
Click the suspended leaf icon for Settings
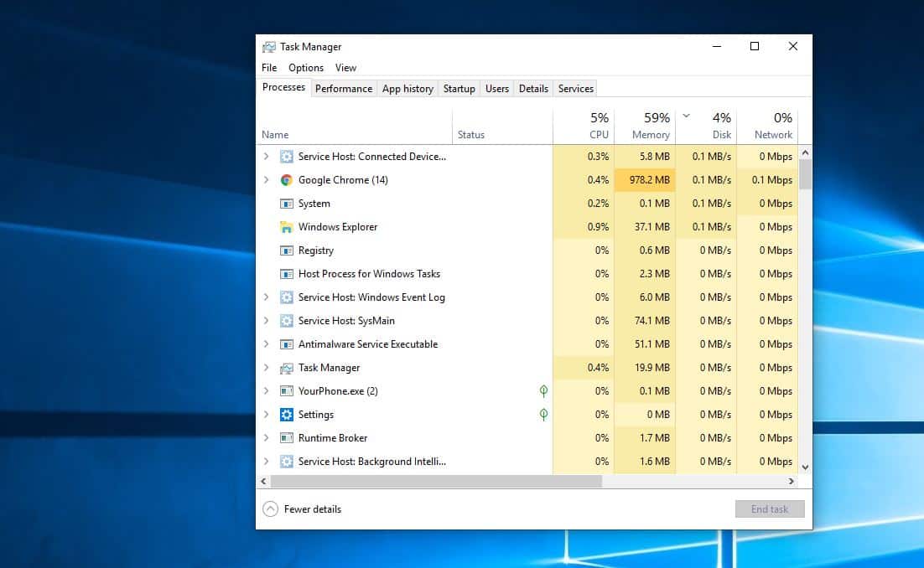(x=543, y=415)
